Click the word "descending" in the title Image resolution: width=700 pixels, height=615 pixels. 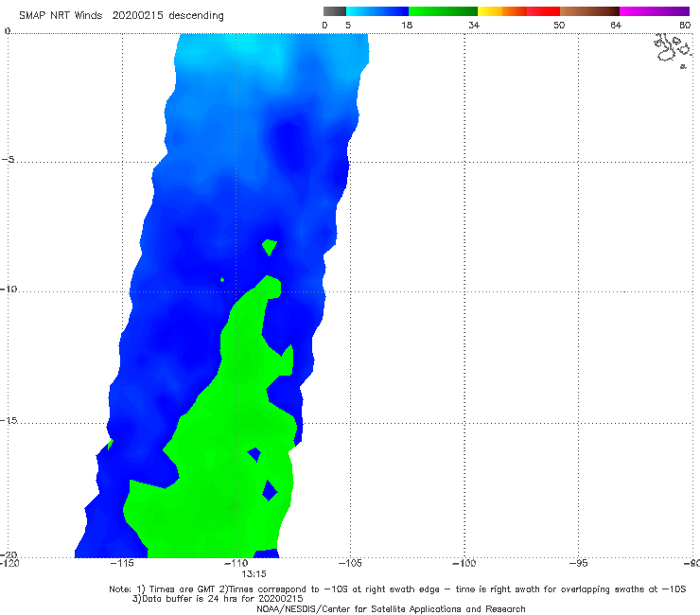coord(196,16)
